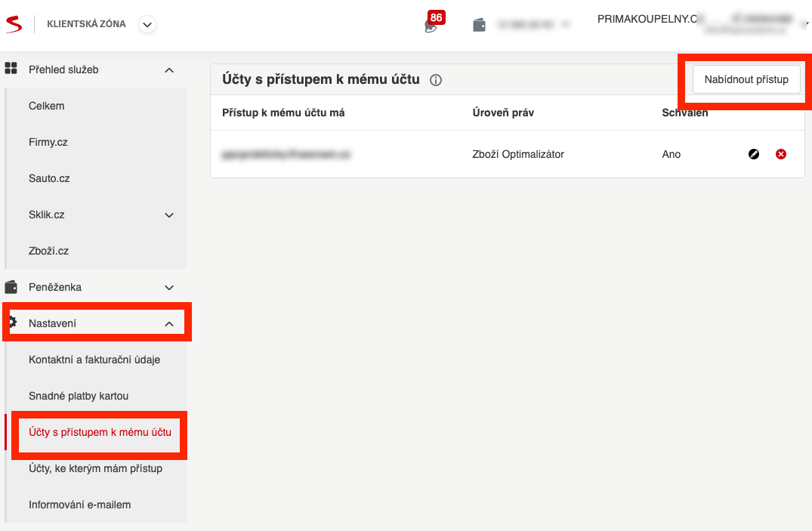Click the Úroveň práv column header
812x531 pixels.
click(x=503, y=113)
